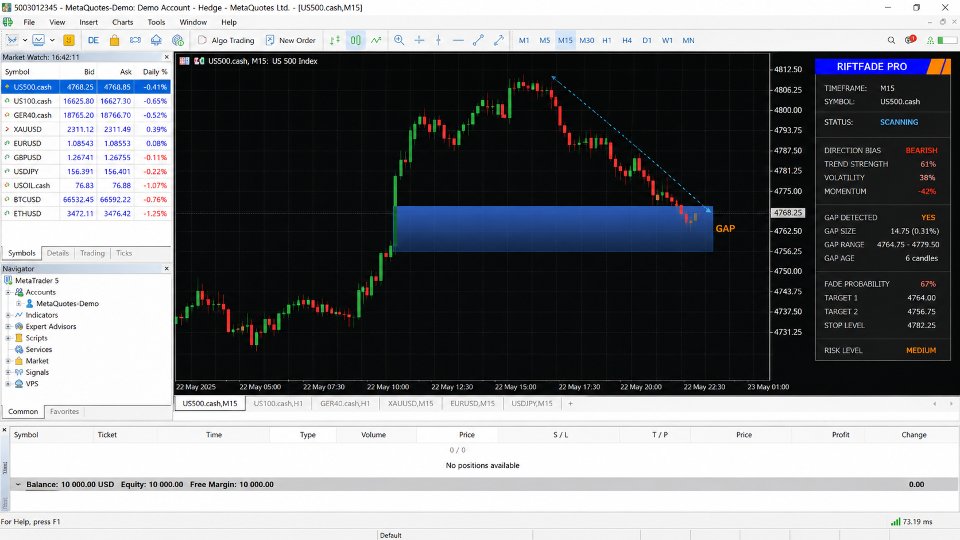
Task: Switch timeframe to W1
Action: tap(667, 40)
